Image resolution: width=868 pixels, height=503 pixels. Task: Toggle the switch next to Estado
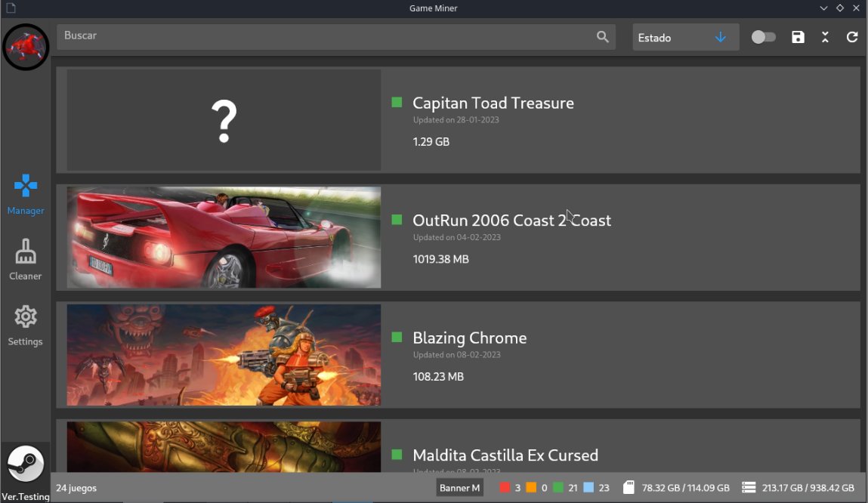click(764, 37)
